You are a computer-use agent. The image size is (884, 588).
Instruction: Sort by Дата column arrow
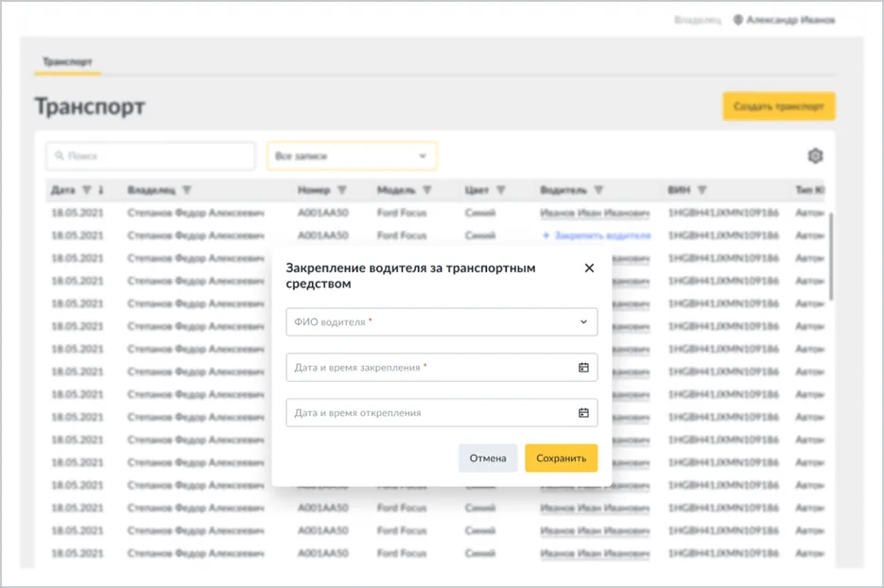click(x=101, y=190)
